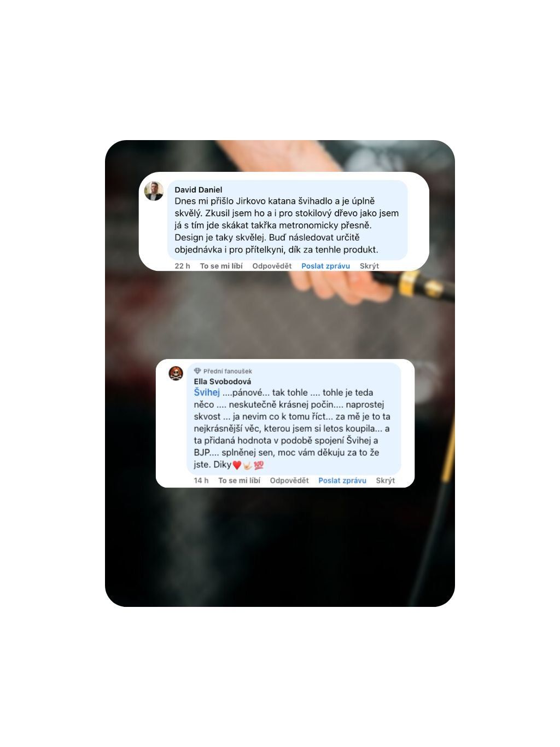Open David Daniel's profile picture

click(154, 191)
